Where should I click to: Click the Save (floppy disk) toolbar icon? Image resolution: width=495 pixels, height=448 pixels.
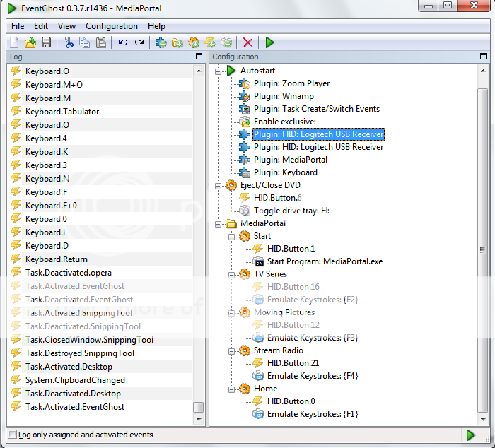(46, 42)
